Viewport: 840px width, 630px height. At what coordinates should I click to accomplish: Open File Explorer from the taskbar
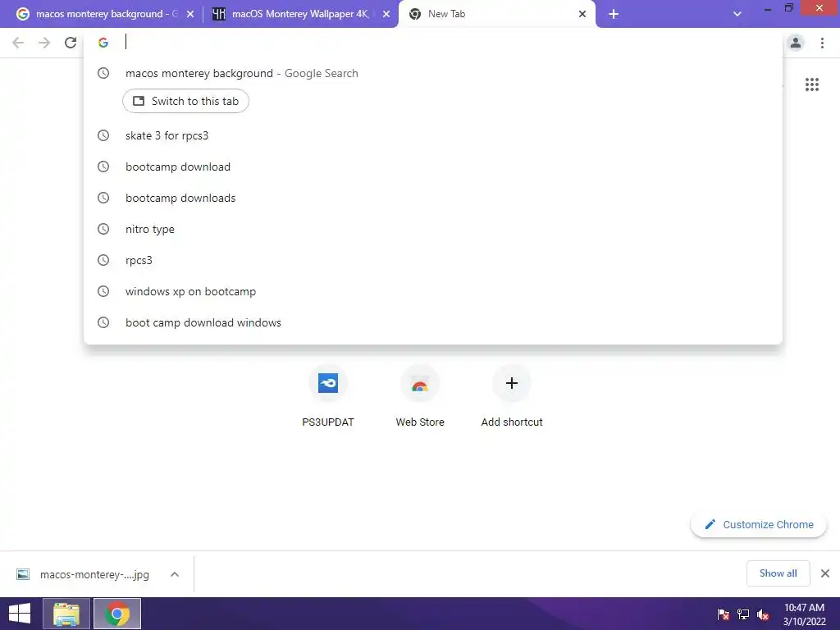click(x=66, y=614)
